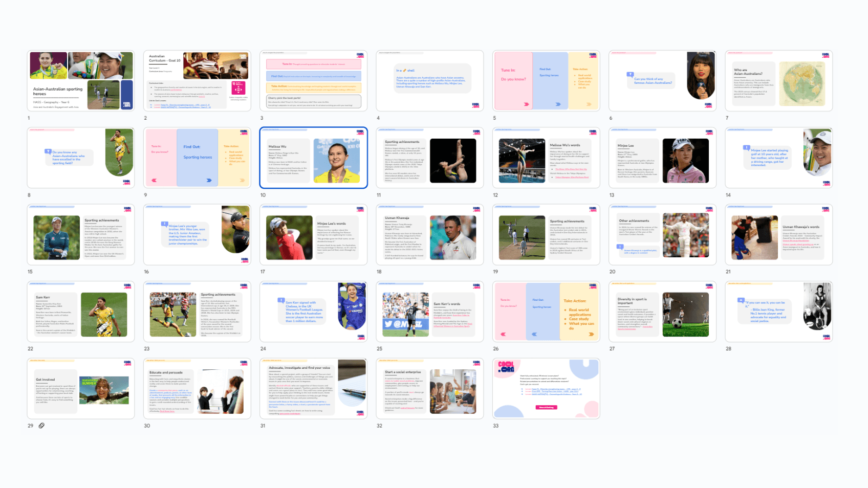Viewport: 868px width, 488px height.
Task: Open the final Cool.org slide 33
Action: [x=546, y=388]
